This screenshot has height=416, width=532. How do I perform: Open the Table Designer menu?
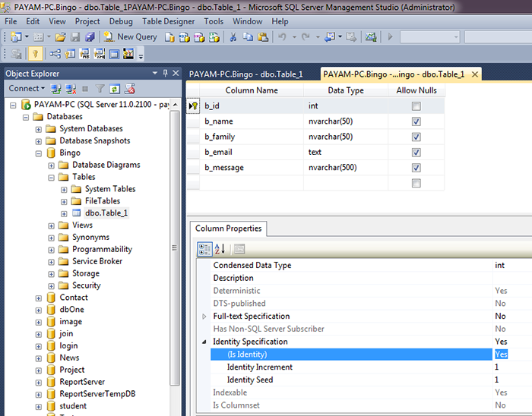coord(168,21)
